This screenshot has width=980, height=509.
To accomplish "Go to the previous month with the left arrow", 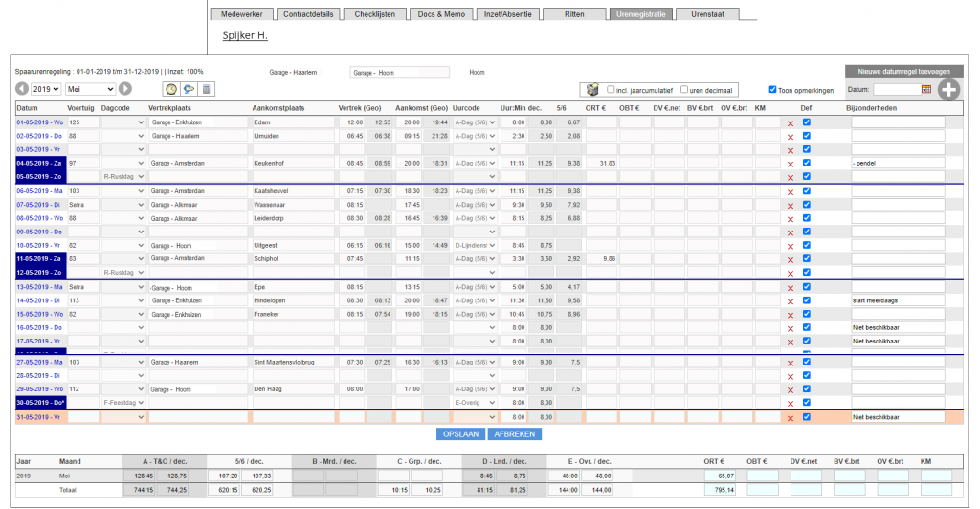I will pos(22,89).
